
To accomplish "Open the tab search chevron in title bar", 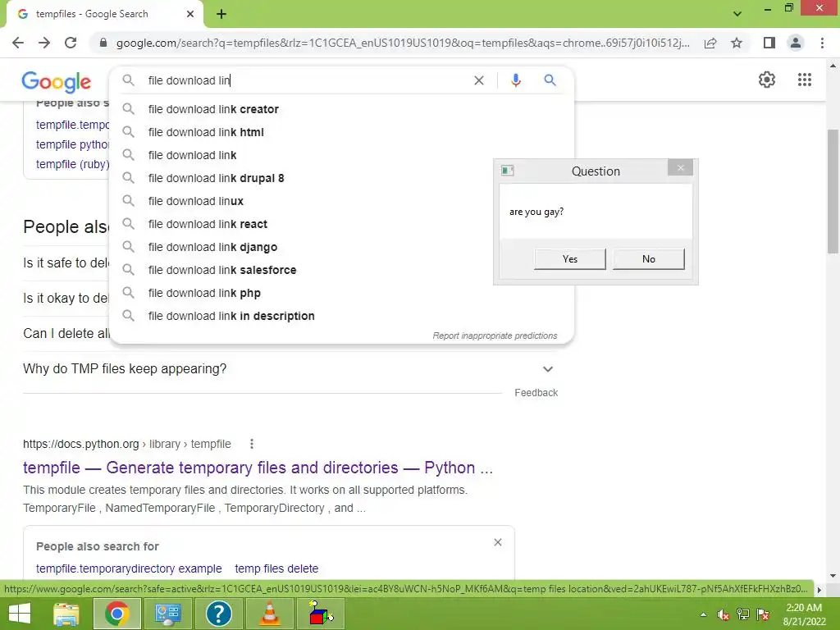I will 737,14.
